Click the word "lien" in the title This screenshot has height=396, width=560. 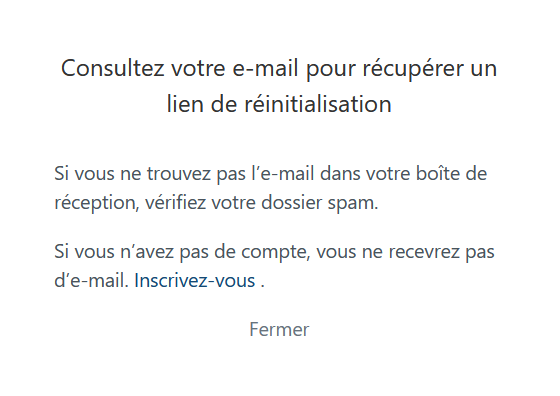(x=185, y=104)
